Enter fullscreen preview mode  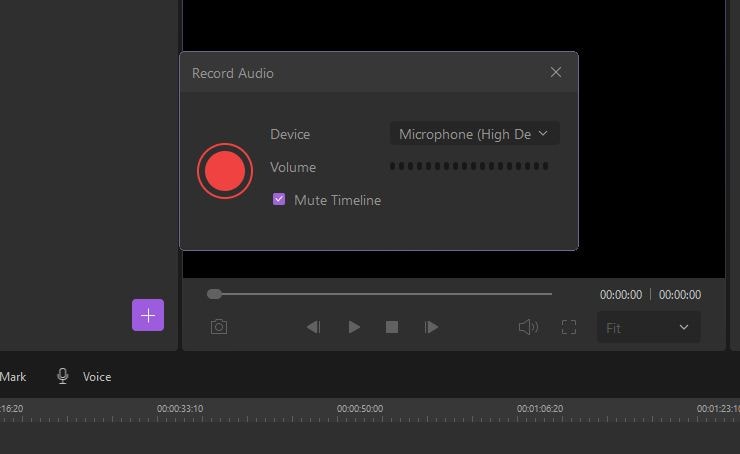pos(569,327)
